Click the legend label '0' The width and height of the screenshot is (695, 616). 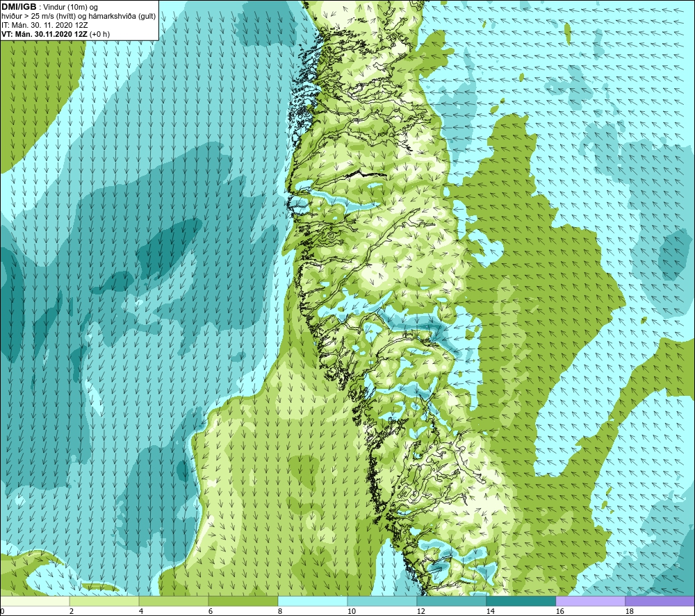pyautogui.click(x=2, y=611)
